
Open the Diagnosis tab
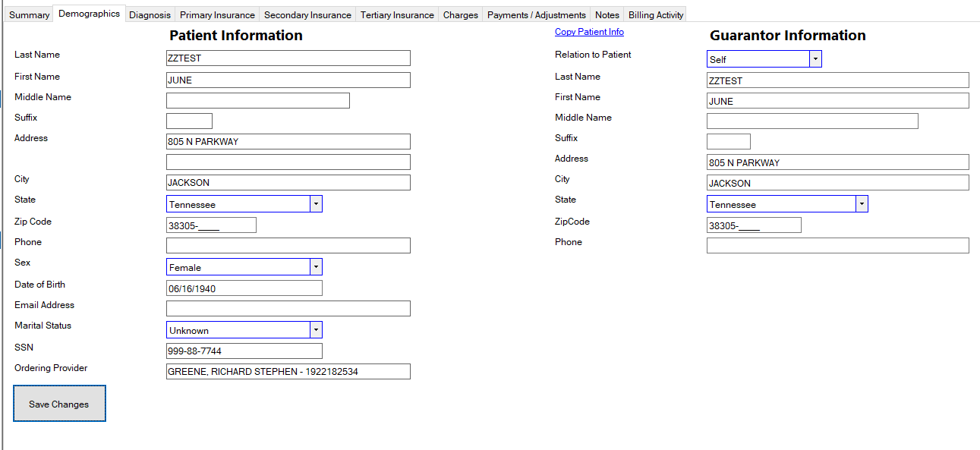[x=150, y=15]
